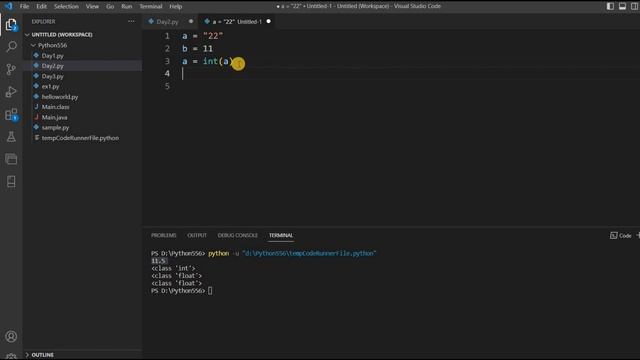The width and height of the screenshot is (640, 360).
Task: Click the EXPLORER panel title
Action: (x=43, y=22)
